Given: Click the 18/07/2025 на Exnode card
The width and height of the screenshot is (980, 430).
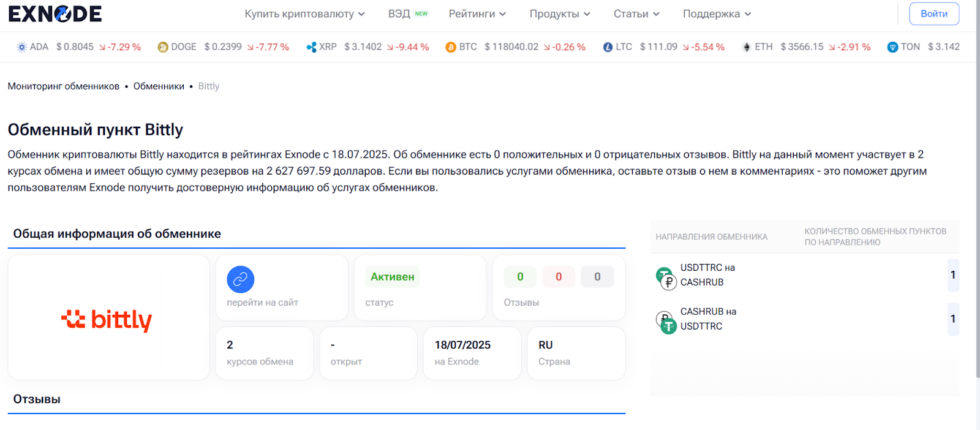Looking at the screenshot, I should coord(472,353).
